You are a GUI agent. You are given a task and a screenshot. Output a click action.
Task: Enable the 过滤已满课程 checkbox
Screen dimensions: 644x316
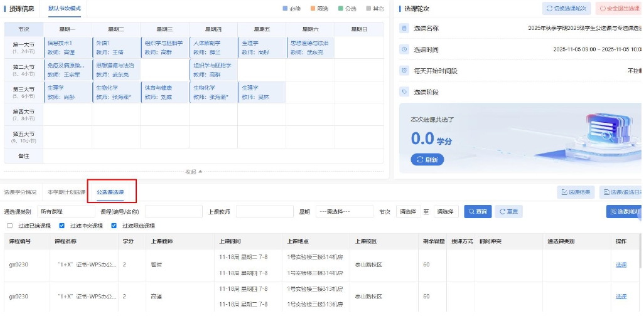tap(9, 226)
